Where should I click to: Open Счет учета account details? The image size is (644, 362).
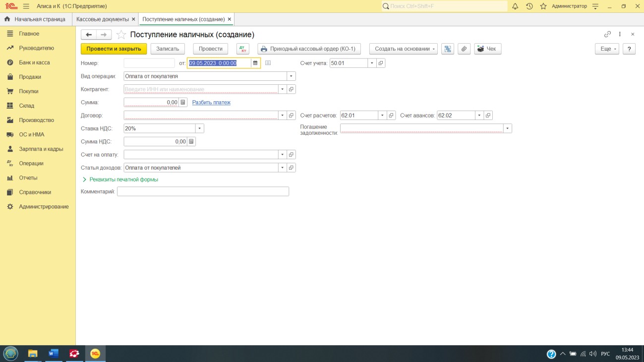[381, 63]
